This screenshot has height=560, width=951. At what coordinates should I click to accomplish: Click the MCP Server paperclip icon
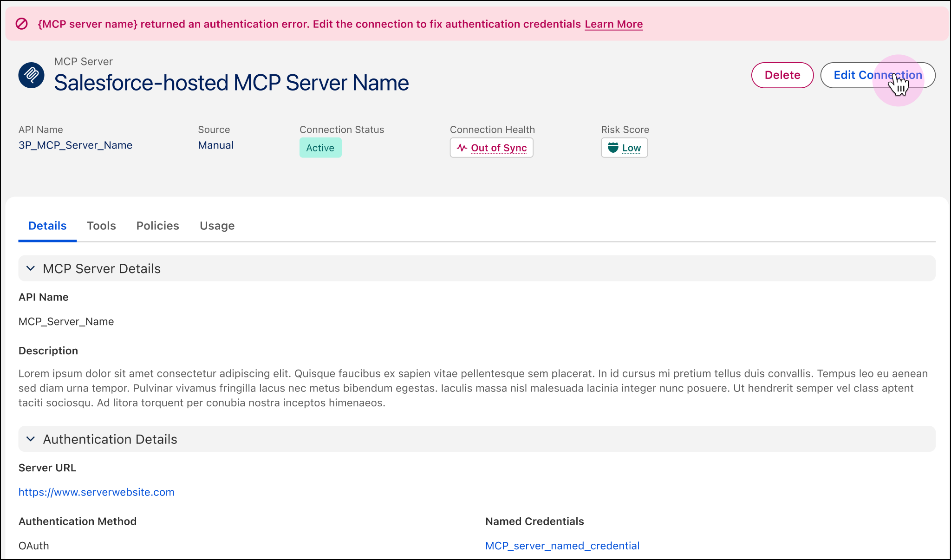click(31, 75)
